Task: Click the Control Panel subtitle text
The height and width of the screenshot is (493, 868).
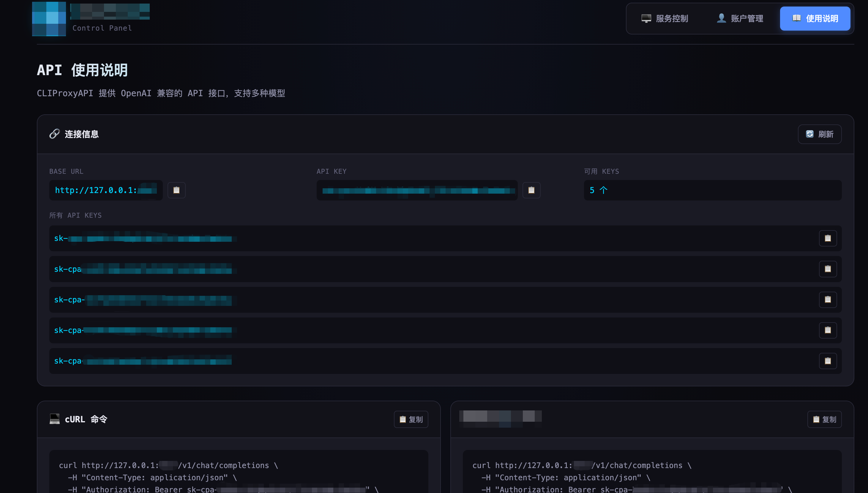Action: 102,28
